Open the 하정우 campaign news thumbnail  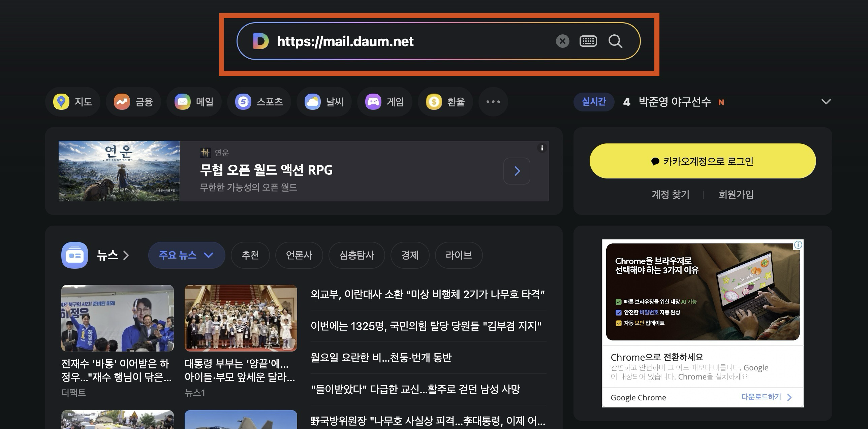tap(118, 318)
